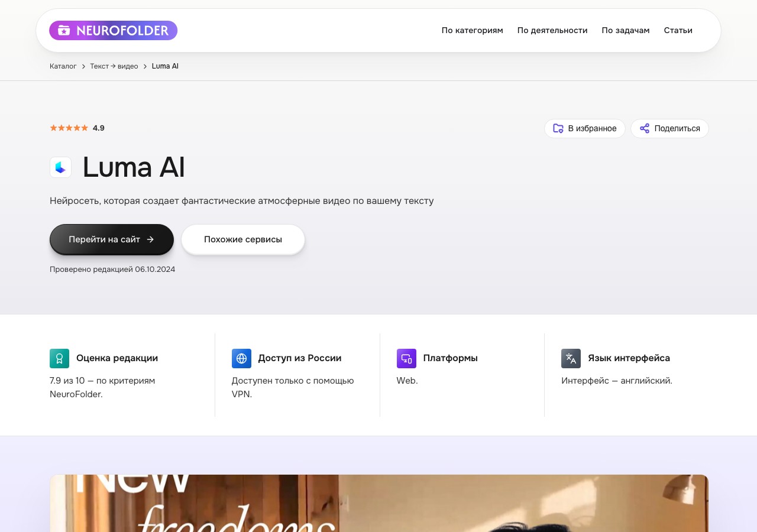Click the Язык интерфейса translate icon
The image size is (757, 532).
click(x=571, y=358)
